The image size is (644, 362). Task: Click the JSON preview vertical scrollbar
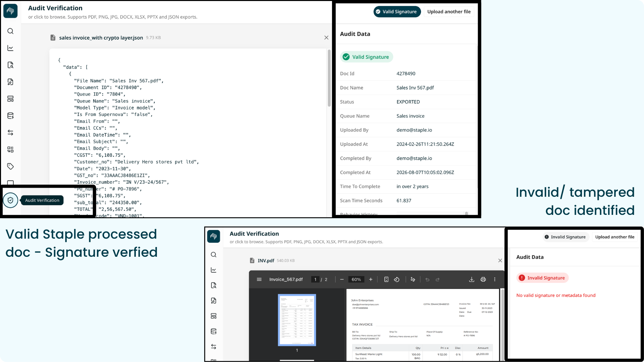point(329,78)
